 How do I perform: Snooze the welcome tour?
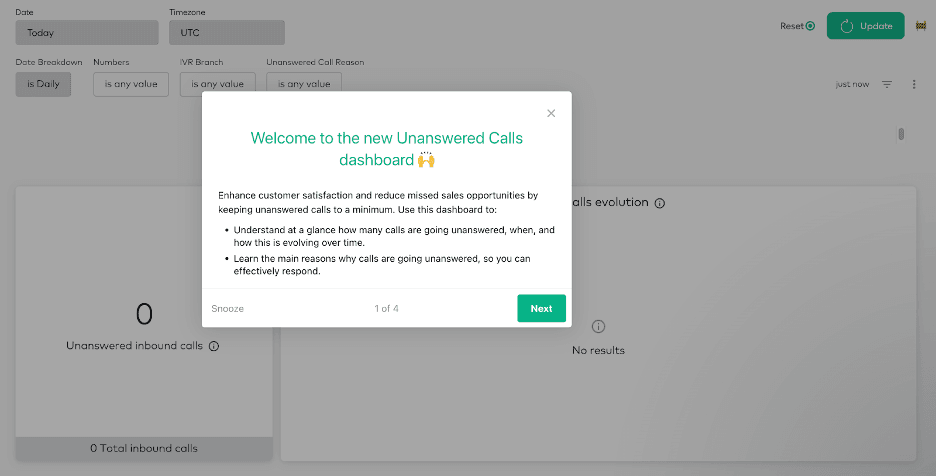(x=227, y=309)
